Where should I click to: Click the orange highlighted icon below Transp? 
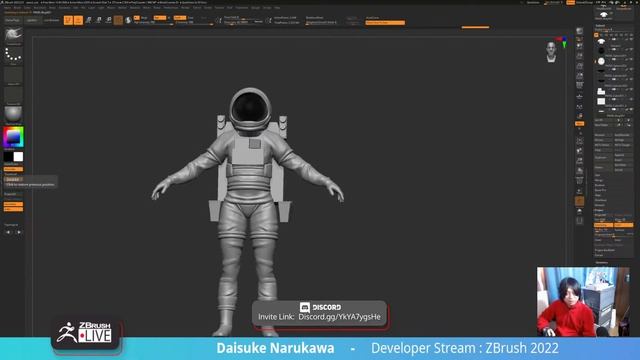580,201
